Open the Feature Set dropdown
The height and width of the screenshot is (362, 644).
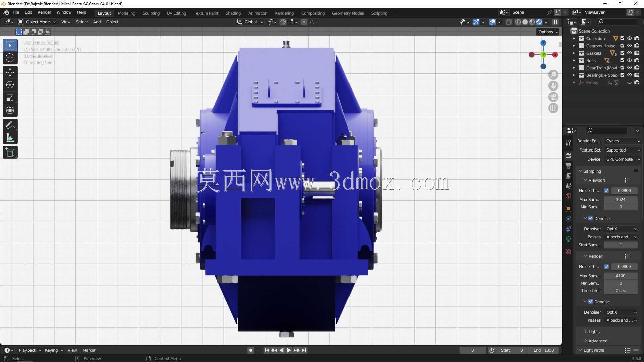point(622,150)
